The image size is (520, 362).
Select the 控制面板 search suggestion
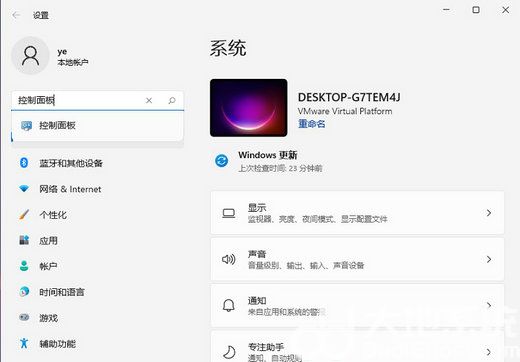click(97, 126)
